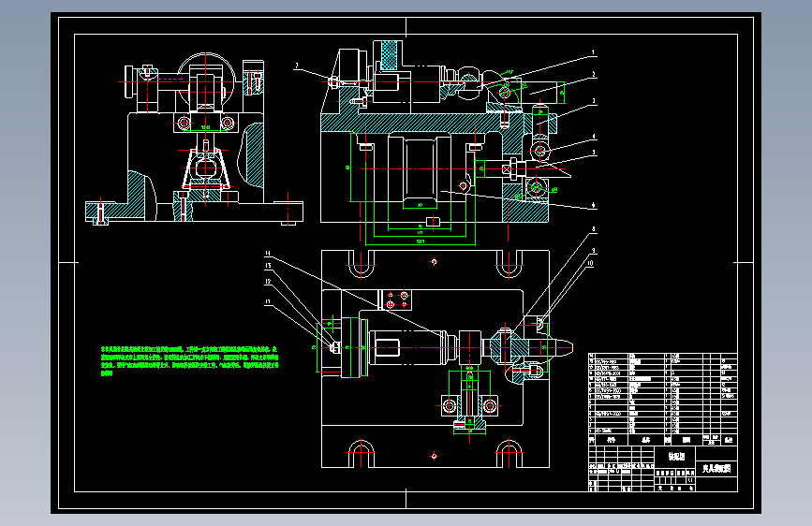Click the 夹具装配图 title block cell
Image resolution: width=812 pixels, height=526 pixels.
pyautogui.click(x=716, y=469)
